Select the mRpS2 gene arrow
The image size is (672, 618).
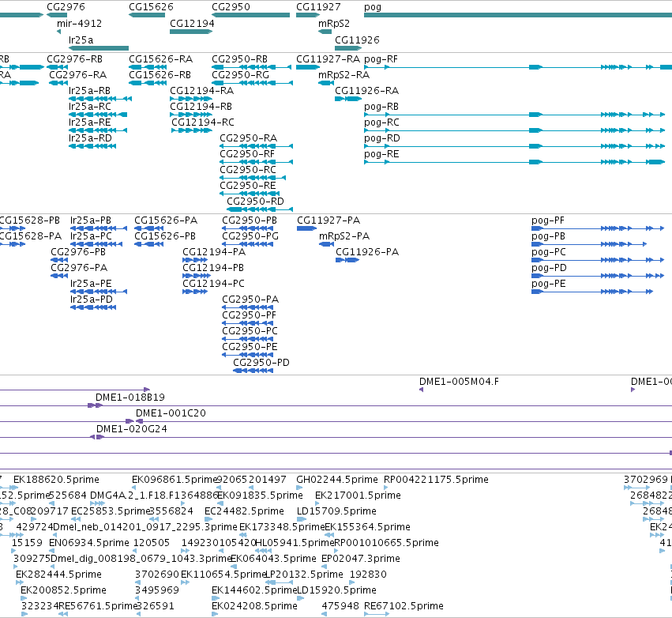(325, 32)
